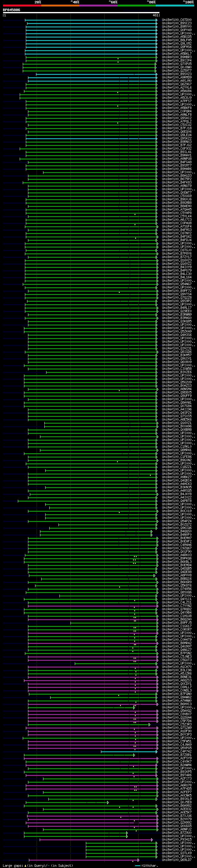Click cyan alignment bar for UniRef100_C4P742

click(129, 752)
